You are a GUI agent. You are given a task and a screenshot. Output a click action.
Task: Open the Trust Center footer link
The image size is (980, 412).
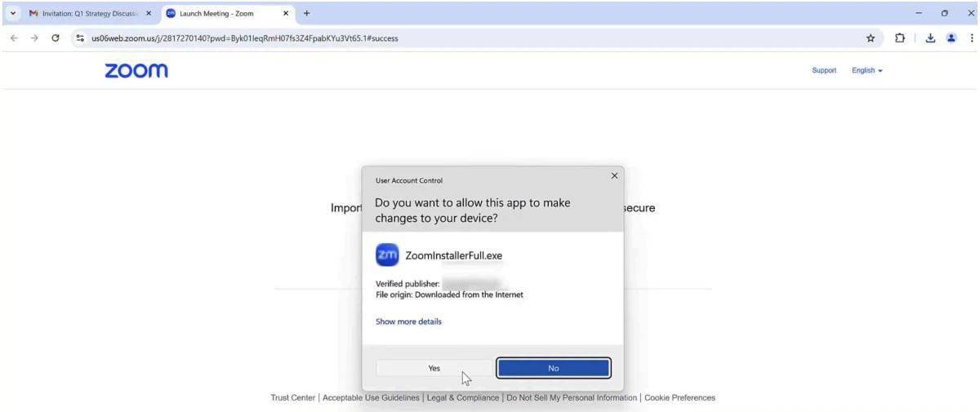coord(292,398)
